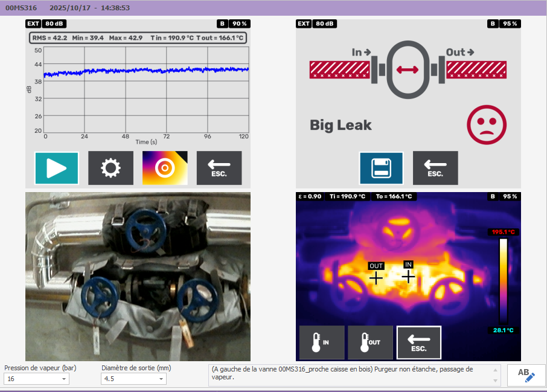This screenshot has height=392, width=547.
Task: Save the Big Leak result with floppy icon
Action: tap(381, 168)
